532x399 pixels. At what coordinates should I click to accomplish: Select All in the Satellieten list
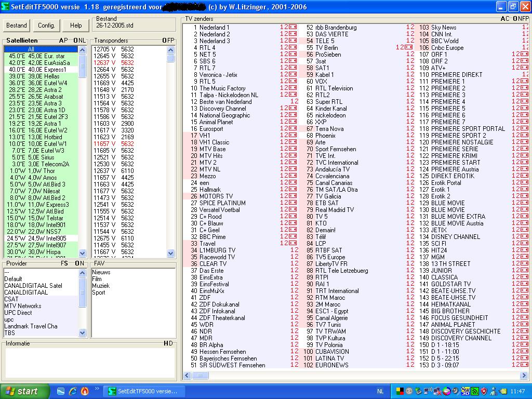click(41, 49)
